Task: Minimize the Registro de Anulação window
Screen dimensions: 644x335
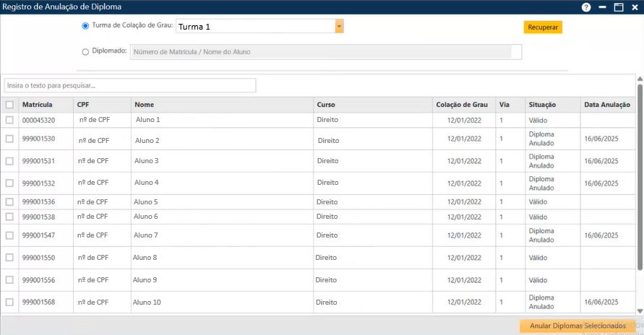Action: 602,7
